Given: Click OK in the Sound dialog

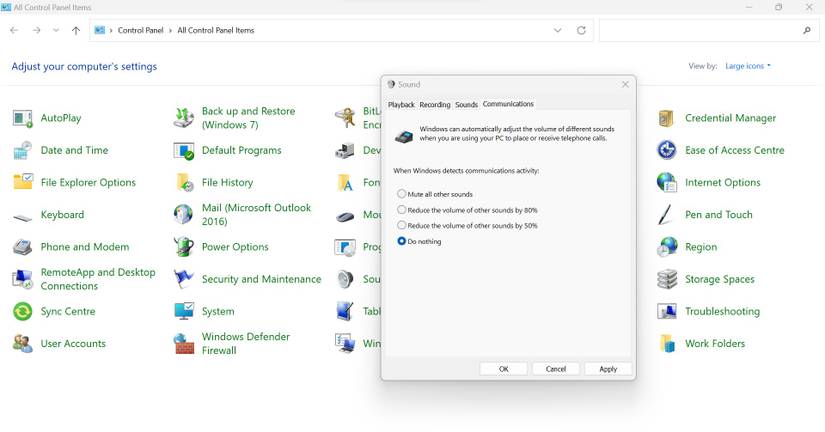Looking at the screenshot, I should pos(504,369).
